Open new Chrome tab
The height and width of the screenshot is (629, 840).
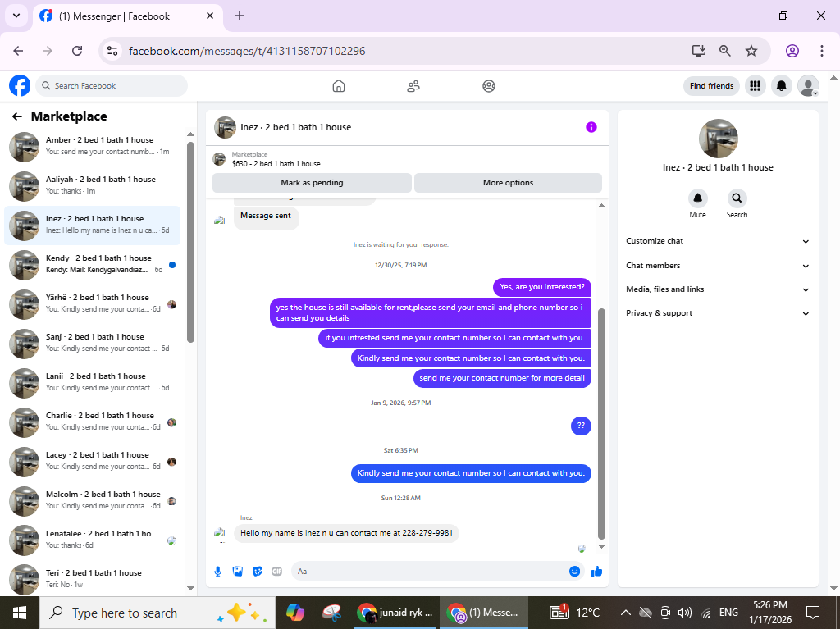click(240, 16)
